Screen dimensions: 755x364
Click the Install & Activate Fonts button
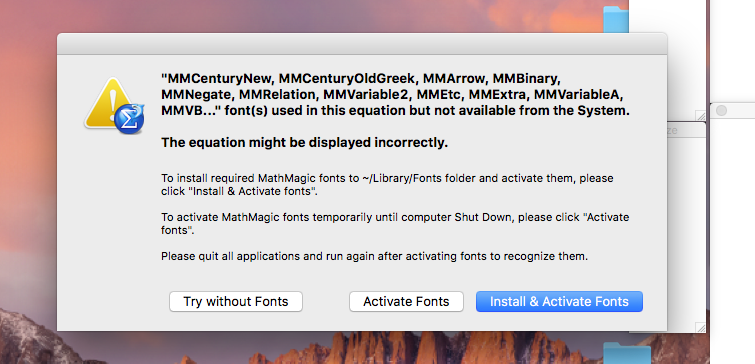point(559,301)
